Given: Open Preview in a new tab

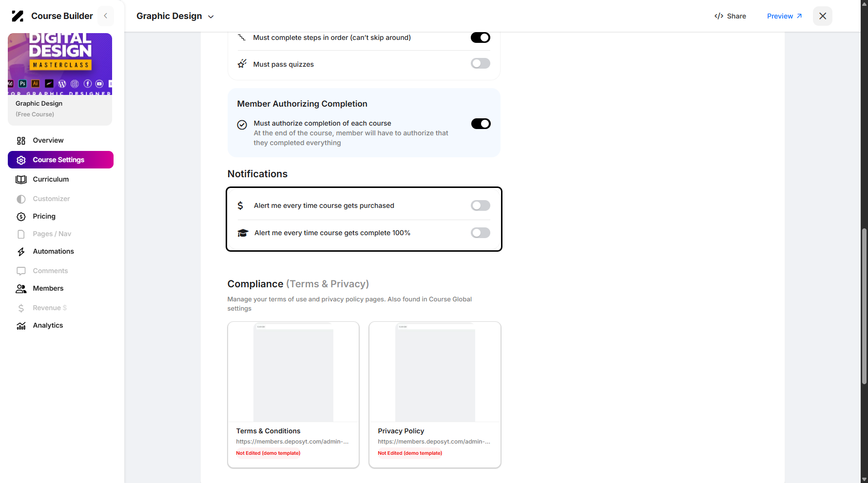Looking at the screenshot, I should (x=784, y=16).
